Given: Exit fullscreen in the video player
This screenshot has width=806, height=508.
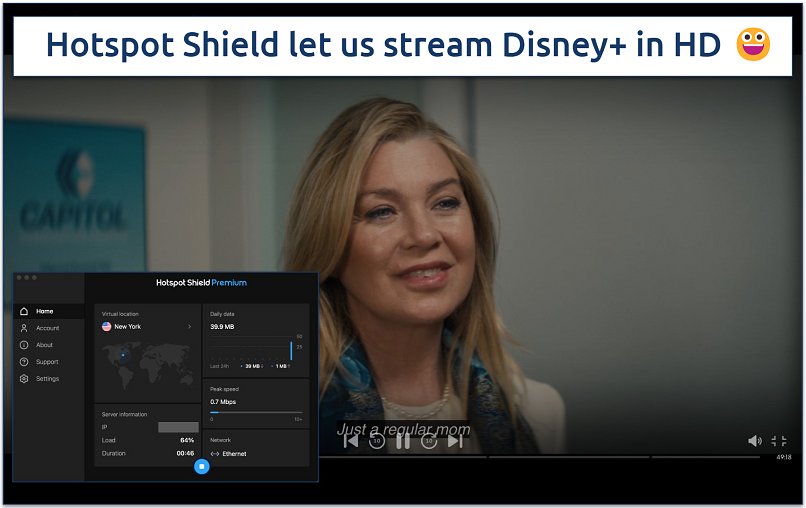Looking at the screenshot, I should point(779,441).
